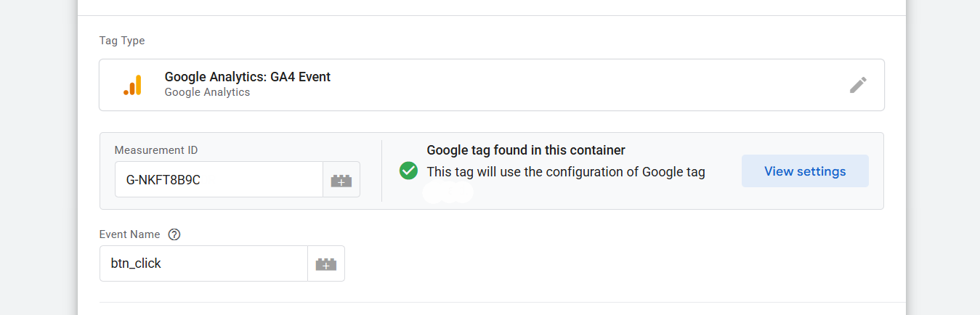
Task: Focus the Measurement ID input field
Action: tap(218, 180)
